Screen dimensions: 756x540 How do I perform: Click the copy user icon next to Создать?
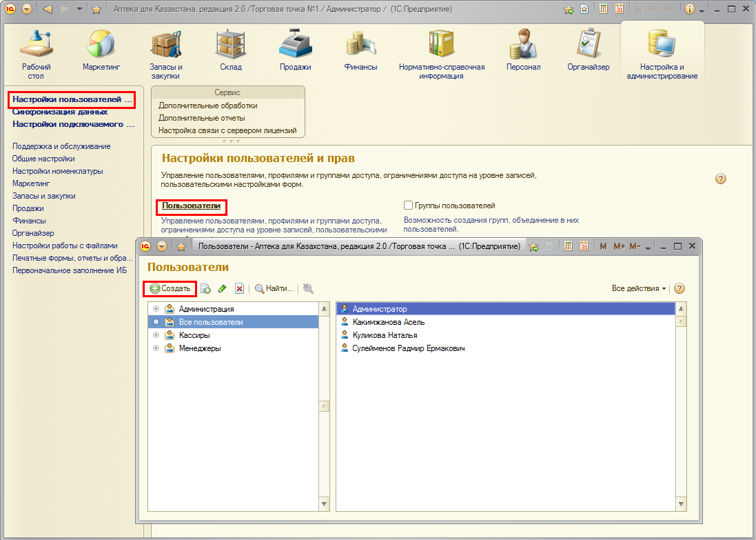coord(205,289)
